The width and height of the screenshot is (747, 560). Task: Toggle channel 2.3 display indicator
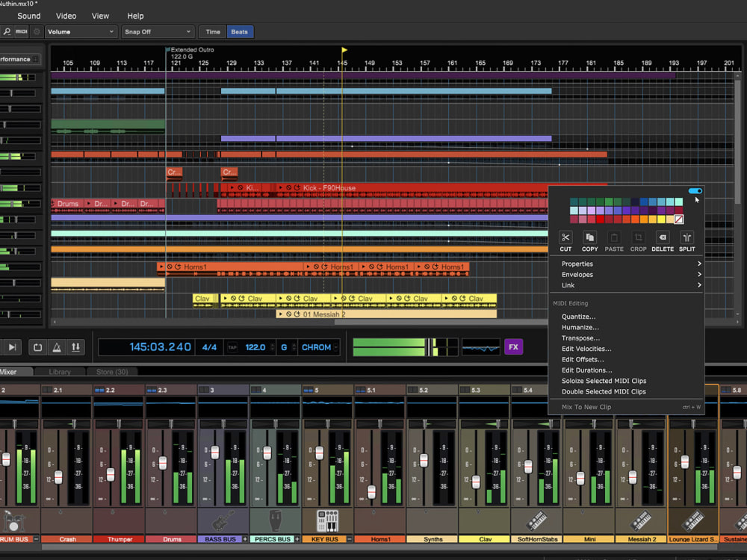(x=152, y=390)
